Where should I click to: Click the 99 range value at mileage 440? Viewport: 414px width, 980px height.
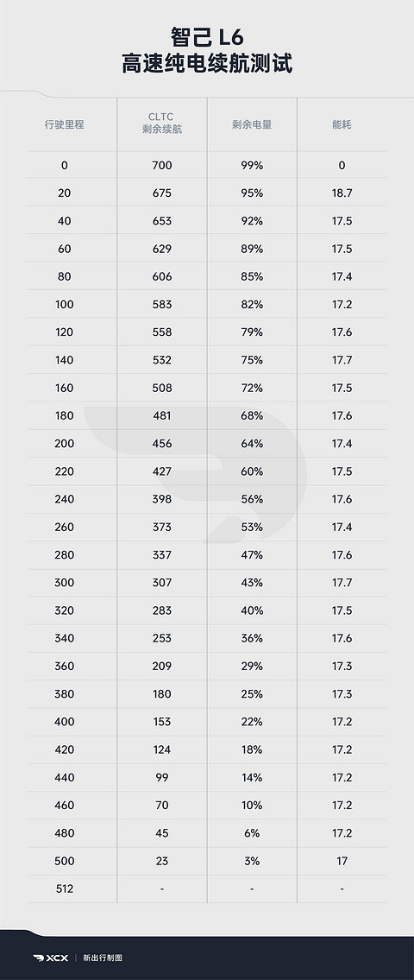coord(162,777)
